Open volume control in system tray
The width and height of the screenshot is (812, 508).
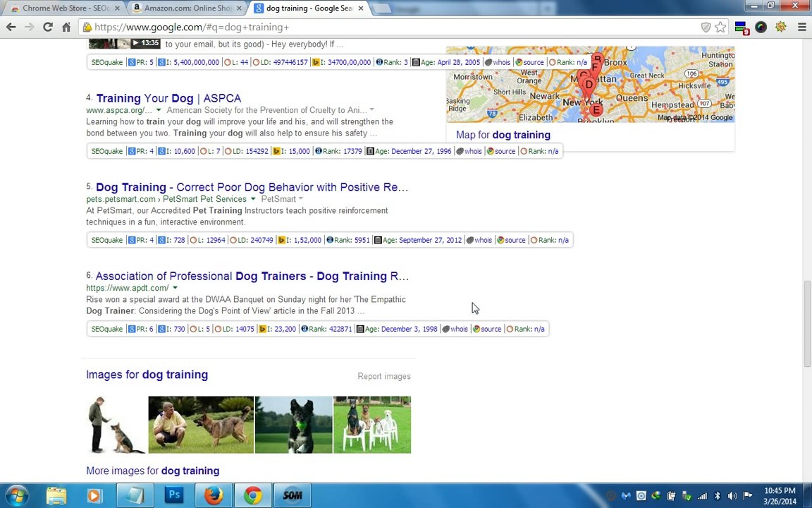(732, 495)
